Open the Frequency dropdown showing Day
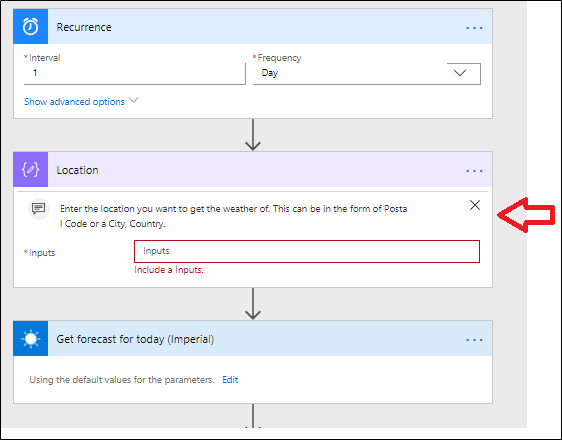 coord(367,73)
